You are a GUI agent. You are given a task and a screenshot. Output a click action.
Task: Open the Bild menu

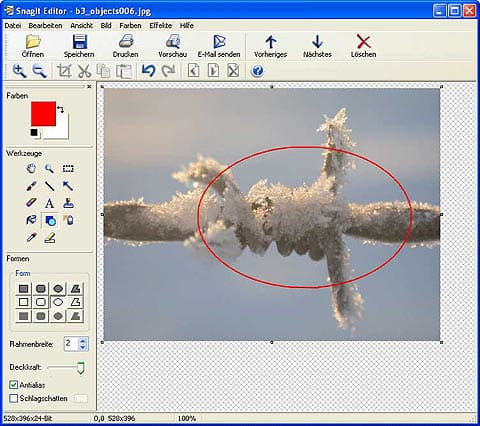coord(106,26)
